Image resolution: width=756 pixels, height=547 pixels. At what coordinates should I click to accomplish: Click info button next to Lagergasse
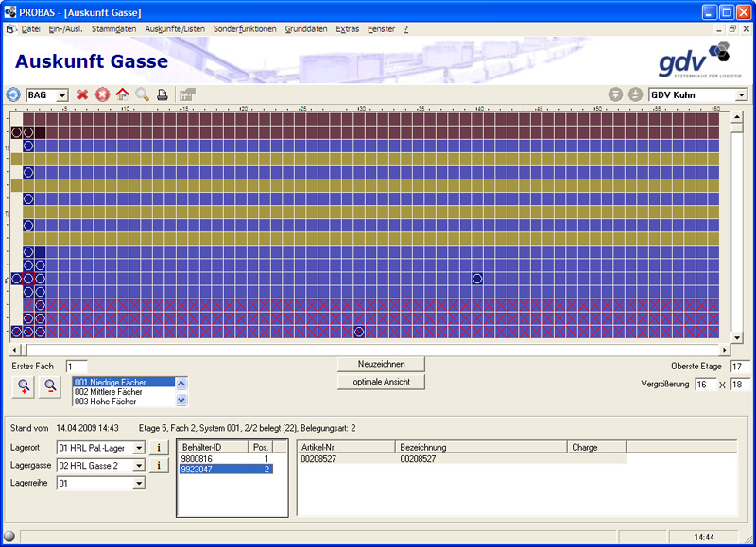click(159, 466)
